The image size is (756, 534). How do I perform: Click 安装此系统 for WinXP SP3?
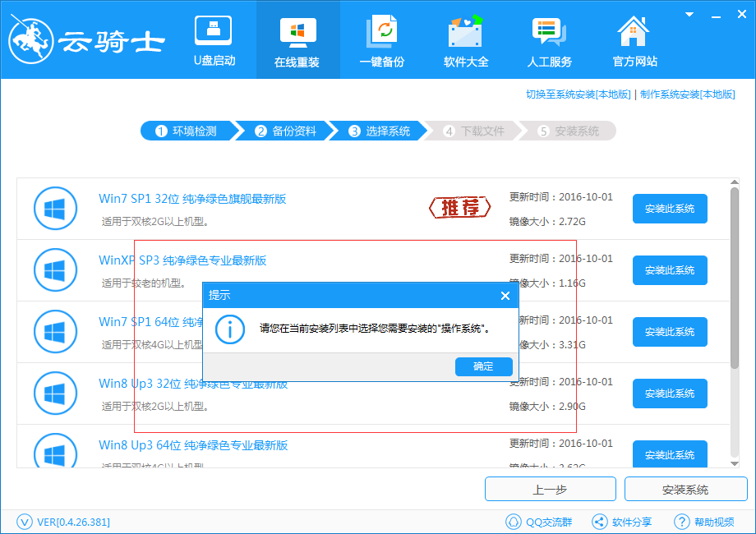pyautogui.click(x=670, y=270)
